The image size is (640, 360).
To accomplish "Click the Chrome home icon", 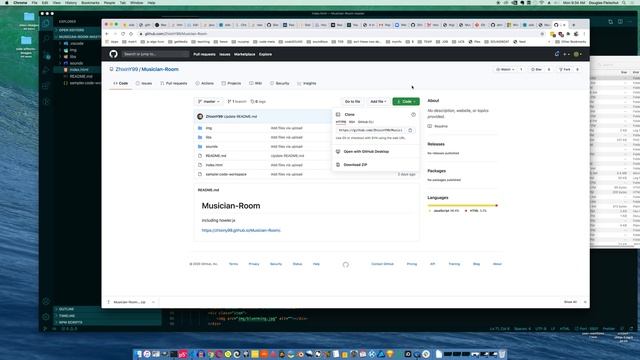I will [x=131, y=34].
